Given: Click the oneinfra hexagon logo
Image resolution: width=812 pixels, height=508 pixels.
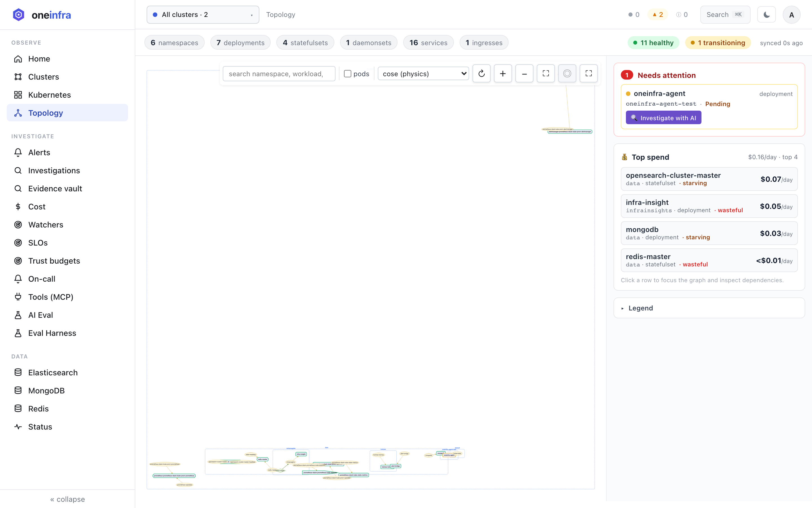Looking at the screenshot, I should click(18, 15).
